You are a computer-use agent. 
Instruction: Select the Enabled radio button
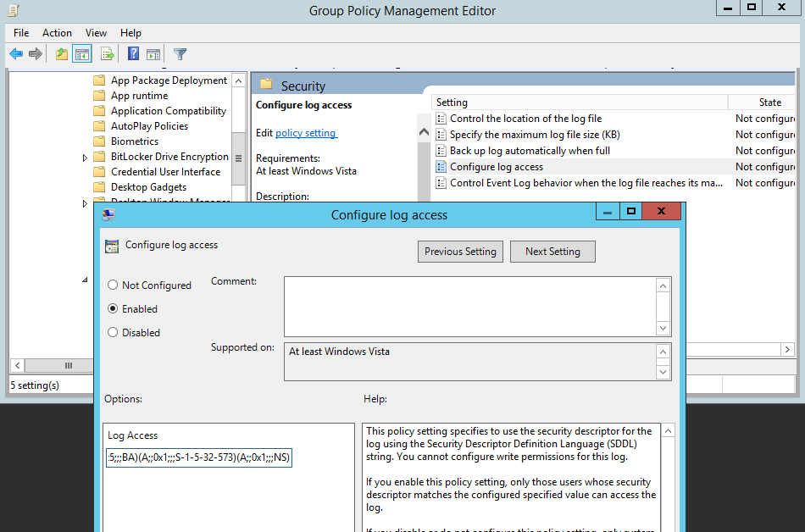point(113,308)
